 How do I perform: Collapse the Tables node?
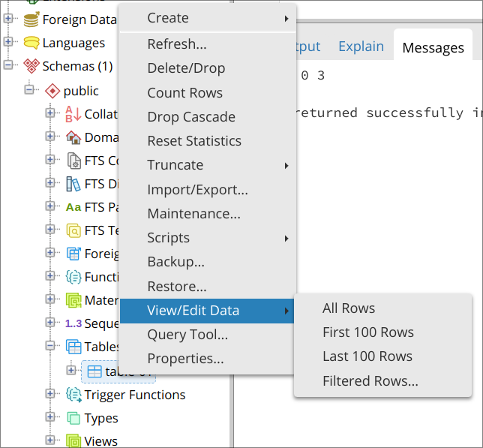[50, 345]
